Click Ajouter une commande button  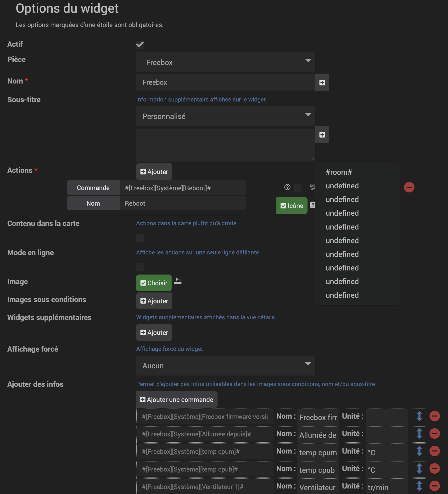point(176,399)
